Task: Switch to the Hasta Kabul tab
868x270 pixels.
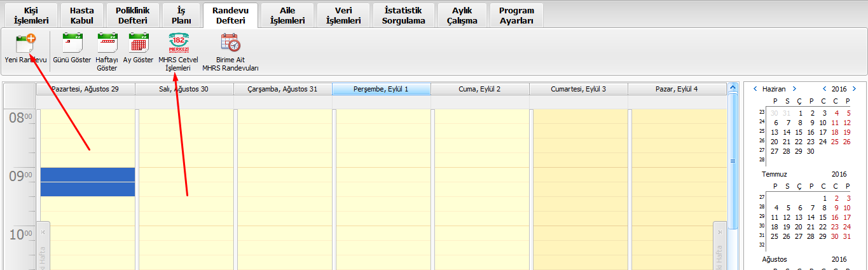Action: click(81, 16)
